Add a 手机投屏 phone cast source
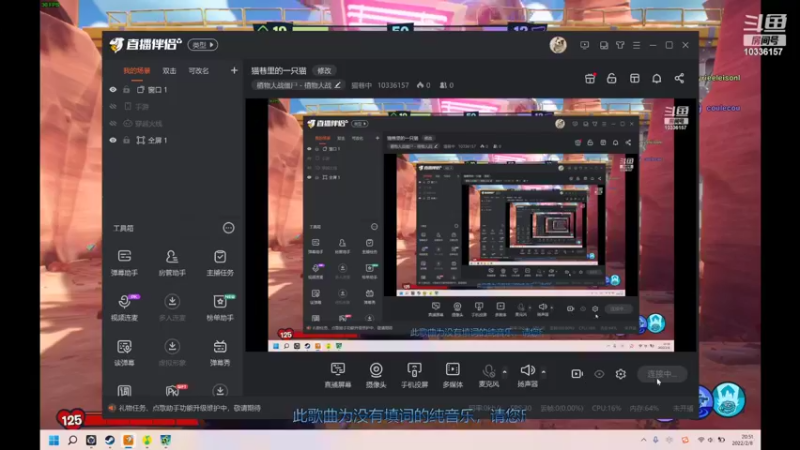The height and width of the screenshot is (450, 800). point(414,375)
